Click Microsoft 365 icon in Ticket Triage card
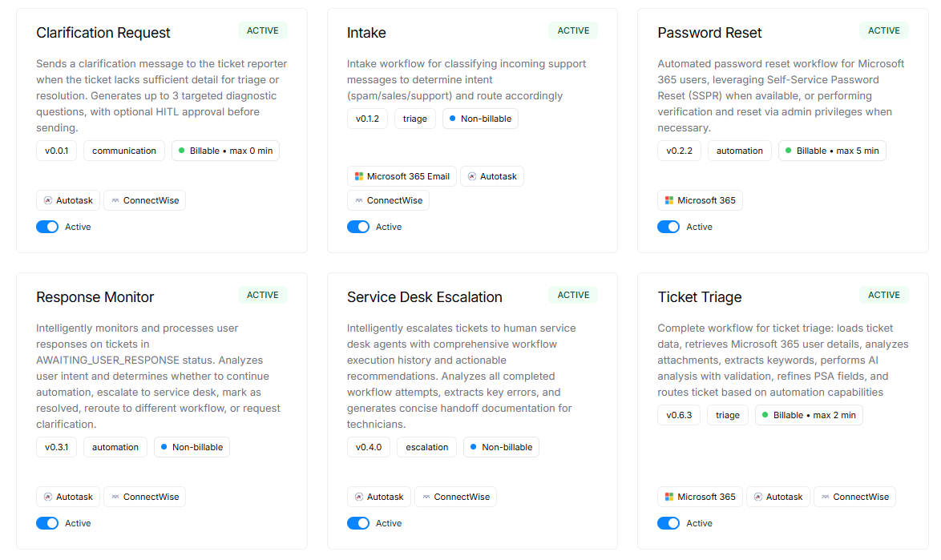This screenshot has width=941, height=560. (669, 497)
